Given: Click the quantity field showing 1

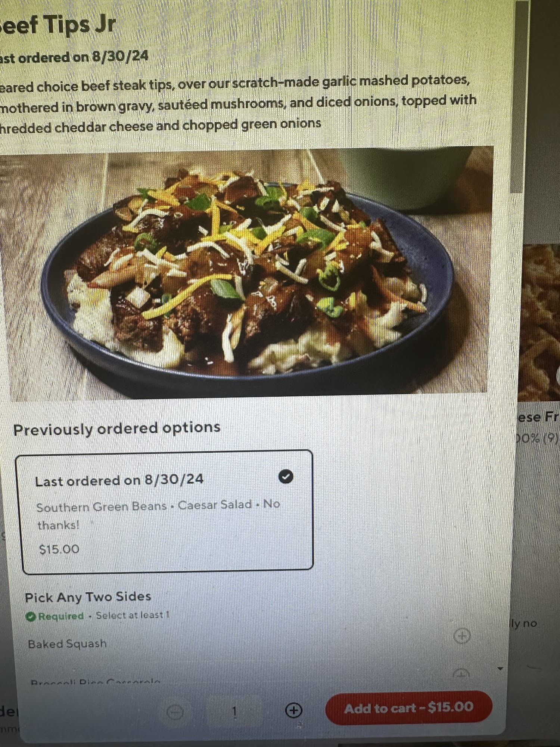Looking at the screenshot, I should click(x=234, y=711).
